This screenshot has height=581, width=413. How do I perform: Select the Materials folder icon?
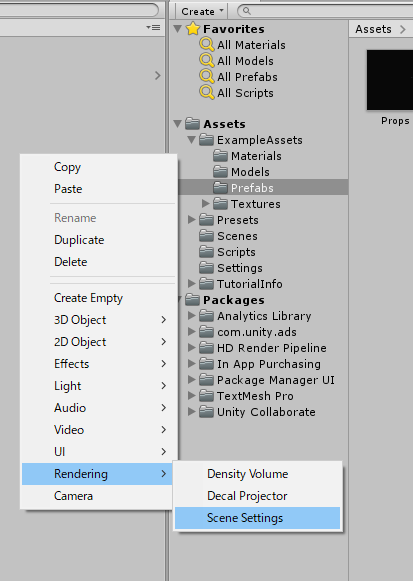[x=220, y=156]
